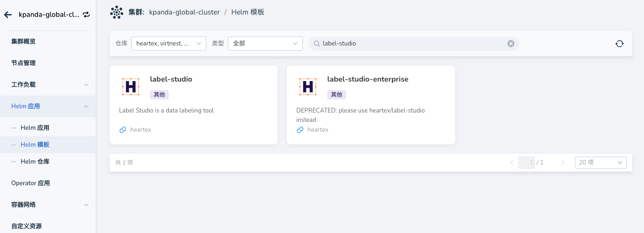Go to 节点管理 page
Viewport: 644px width, 233px height.
(23, 63)
